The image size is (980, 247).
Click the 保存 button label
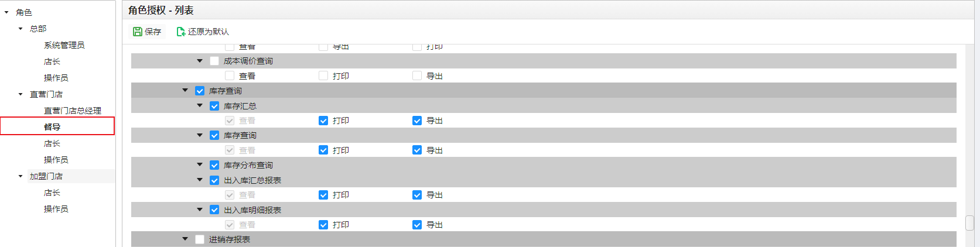[153, 32]
